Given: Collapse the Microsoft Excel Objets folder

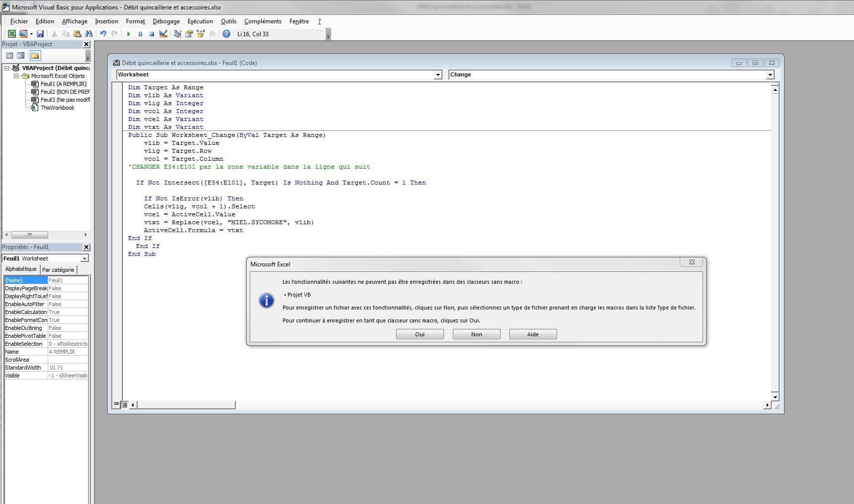Looking at the screenshot, I should point(16,76).
